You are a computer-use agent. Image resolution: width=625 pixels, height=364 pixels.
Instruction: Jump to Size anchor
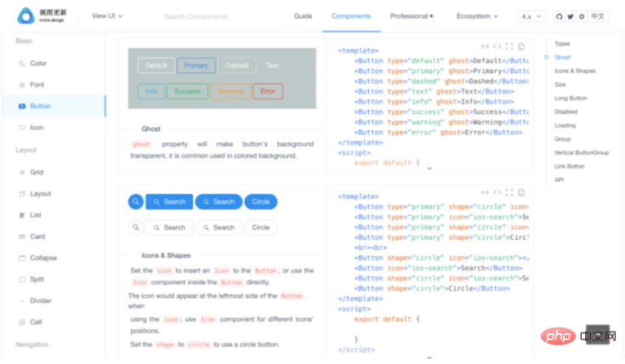560,84
